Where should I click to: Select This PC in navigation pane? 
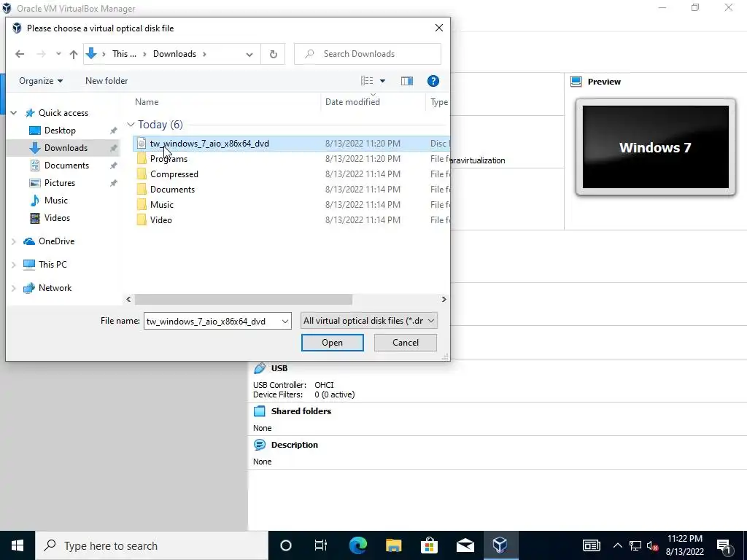tap(53, 264)
